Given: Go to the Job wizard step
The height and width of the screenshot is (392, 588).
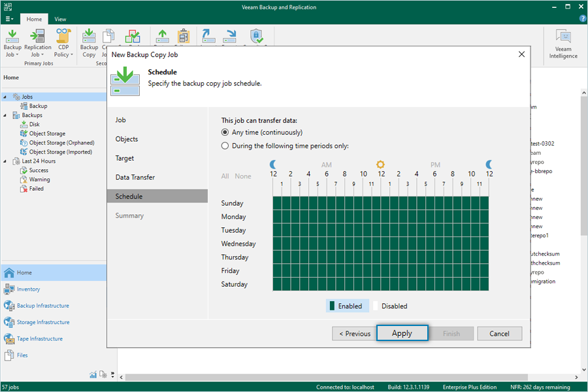Looking at the screenshot, I should point(120,120).
